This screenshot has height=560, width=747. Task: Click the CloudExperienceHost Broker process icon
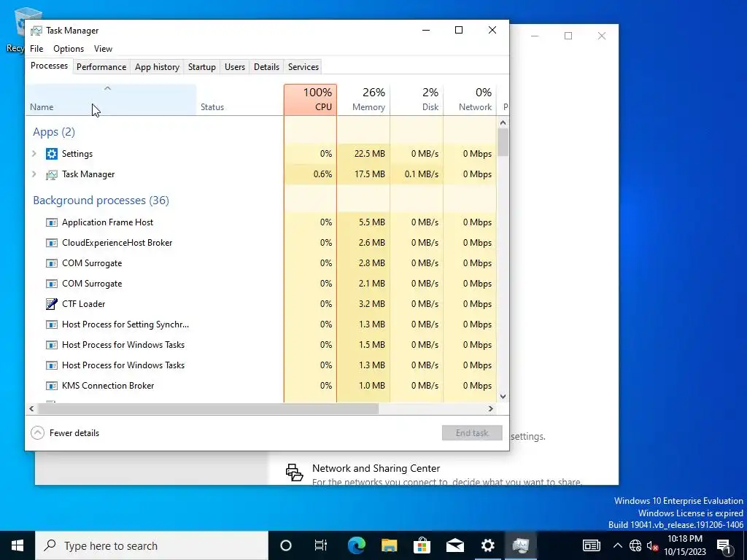pos(52,243)
